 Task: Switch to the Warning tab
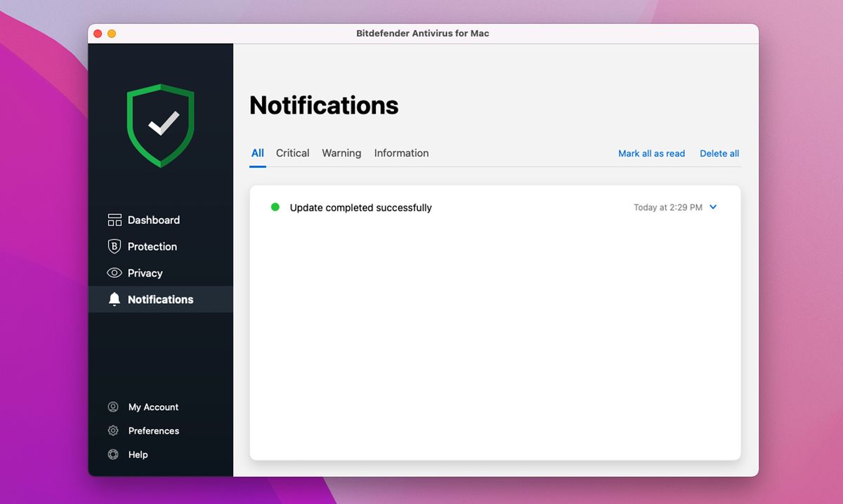pyautogui.click(x=341, y=153)
